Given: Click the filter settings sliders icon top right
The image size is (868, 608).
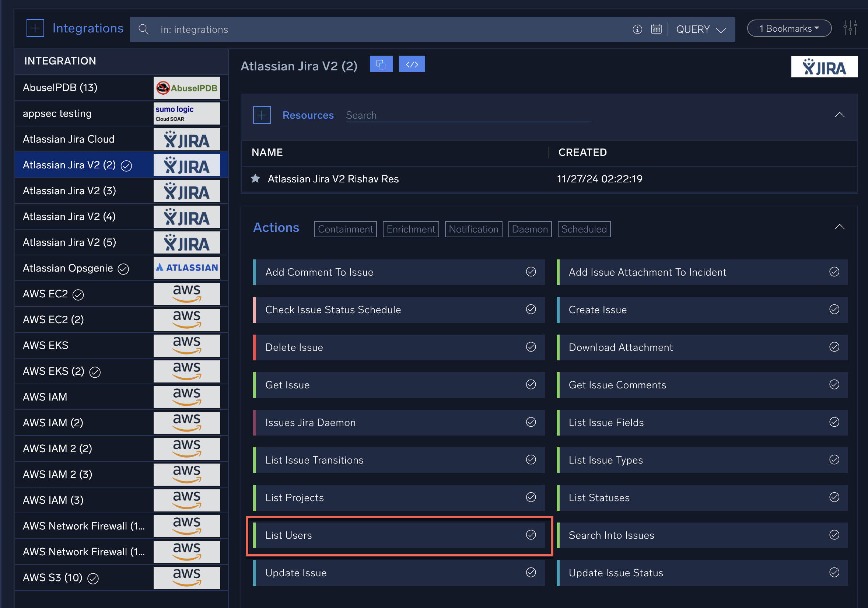Looking at the screenshot, I should (850, 28).
